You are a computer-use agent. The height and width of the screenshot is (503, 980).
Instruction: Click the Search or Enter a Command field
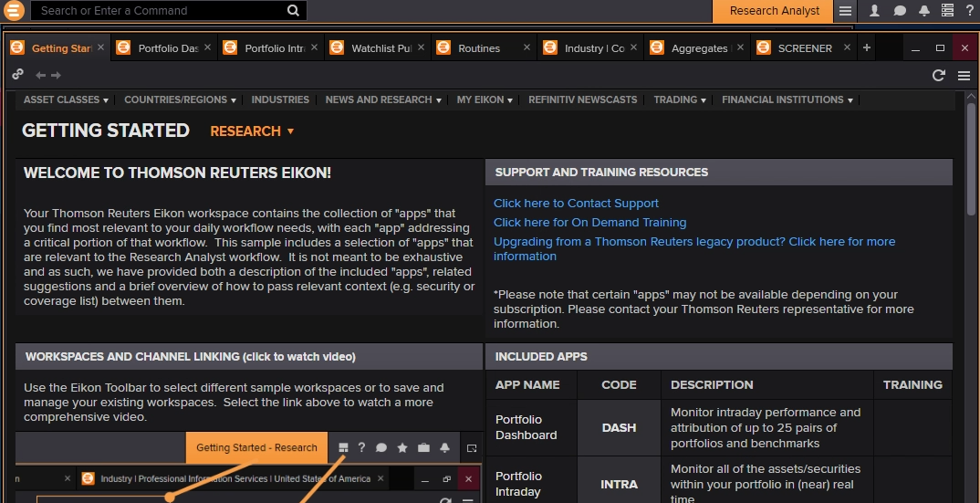pyautogui.click(x=160, y=11)
